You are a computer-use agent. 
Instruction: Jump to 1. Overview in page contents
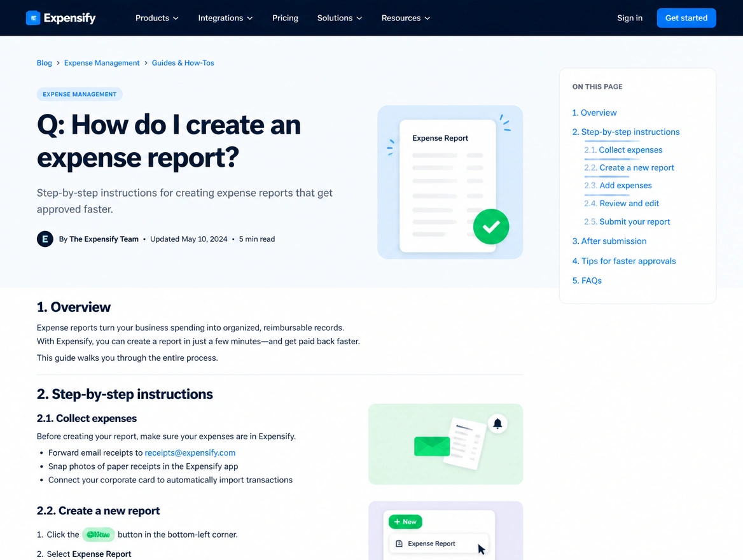594,113
